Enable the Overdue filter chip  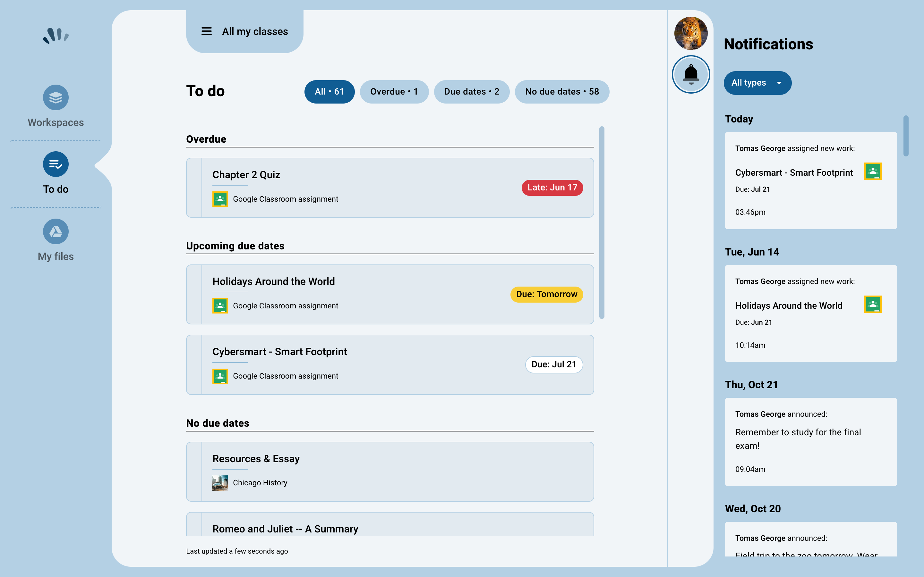tap(394, 92)
